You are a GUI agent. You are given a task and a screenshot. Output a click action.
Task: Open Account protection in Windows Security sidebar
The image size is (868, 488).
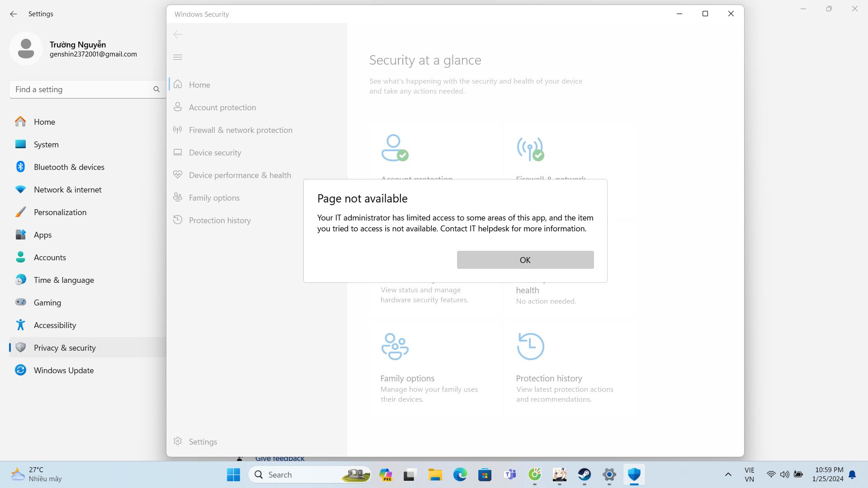[222, 107]
